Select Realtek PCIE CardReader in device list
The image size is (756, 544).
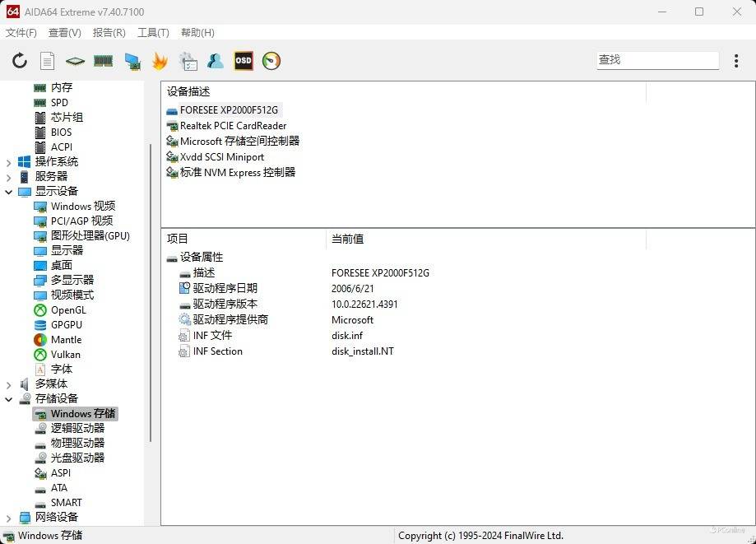(233, 126)
